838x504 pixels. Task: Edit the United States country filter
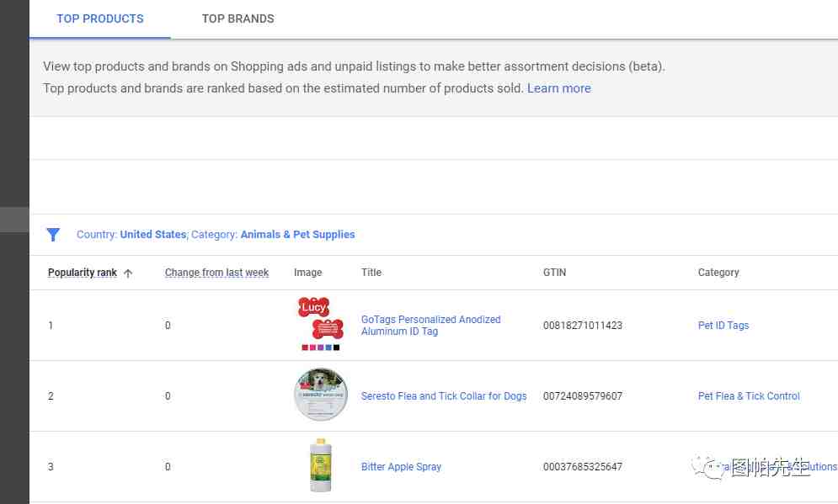(x=152, y=235)
